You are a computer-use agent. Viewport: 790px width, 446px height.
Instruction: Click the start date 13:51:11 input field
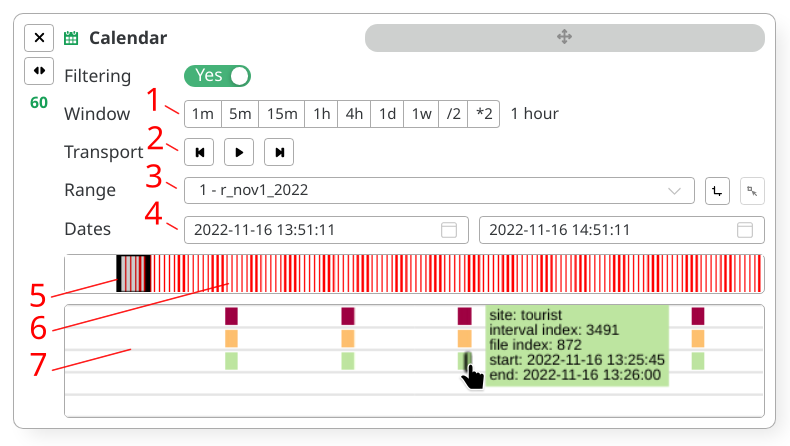[310, 230]
